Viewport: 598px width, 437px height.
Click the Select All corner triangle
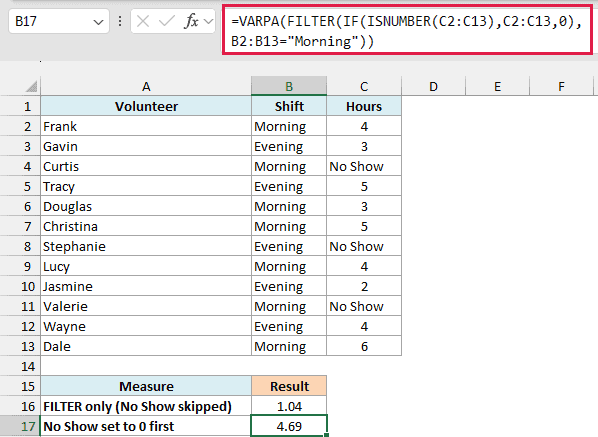coord(31,87)
